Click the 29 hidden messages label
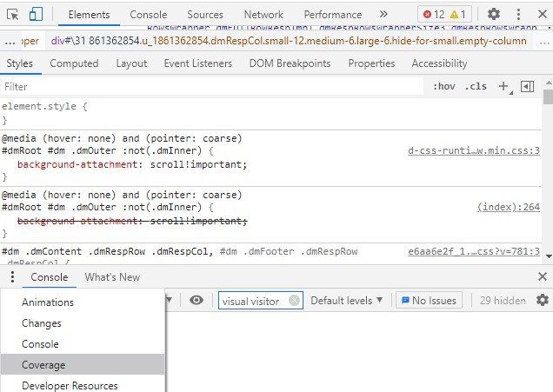Viewport: 553px width, 392px height. point(503,301)
